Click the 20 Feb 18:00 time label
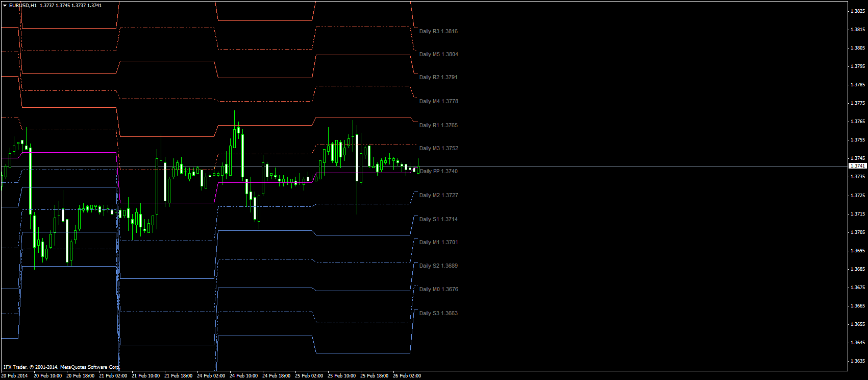Screen dimensions: 868x380 point(80,376)
